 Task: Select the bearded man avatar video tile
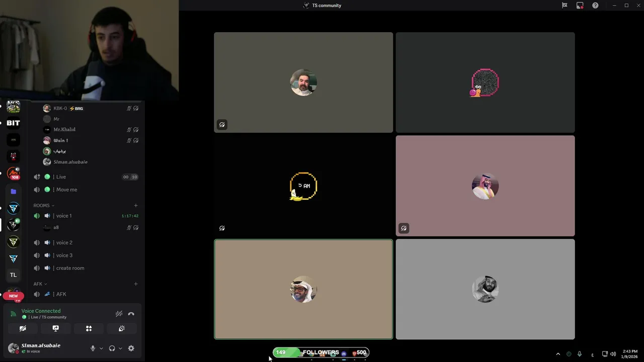point(303,82)
